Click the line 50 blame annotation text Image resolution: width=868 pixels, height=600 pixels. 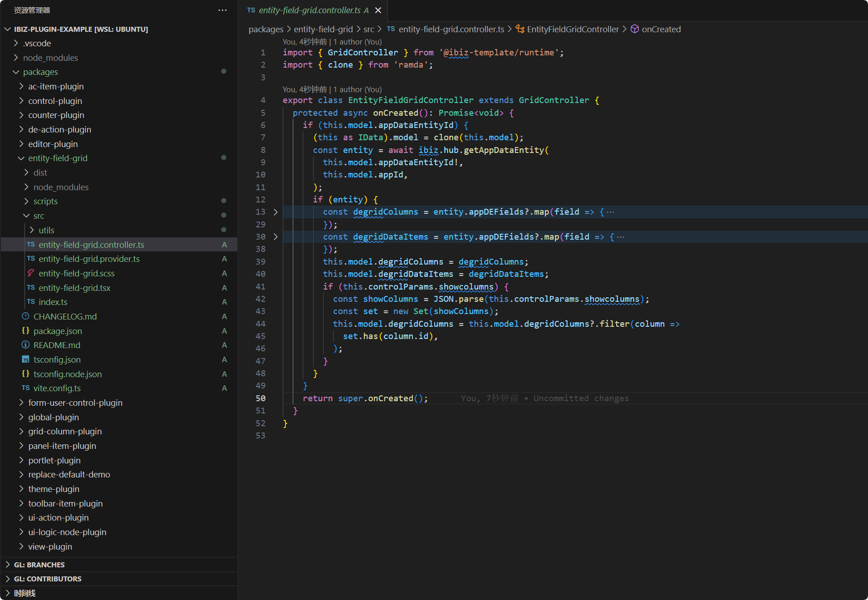(x=544, y=398)
